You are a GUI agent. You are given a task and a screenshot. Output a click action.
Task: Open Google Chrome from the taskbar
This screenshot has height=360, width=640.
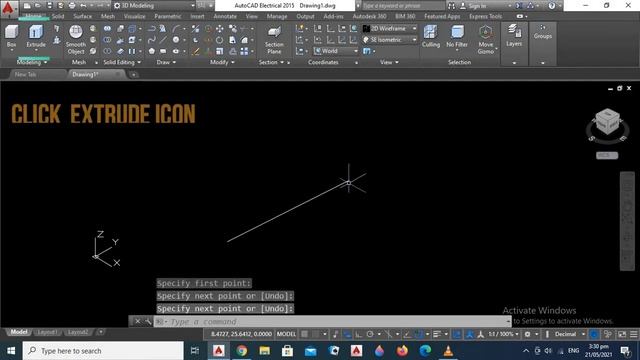(x=242, y=351)
